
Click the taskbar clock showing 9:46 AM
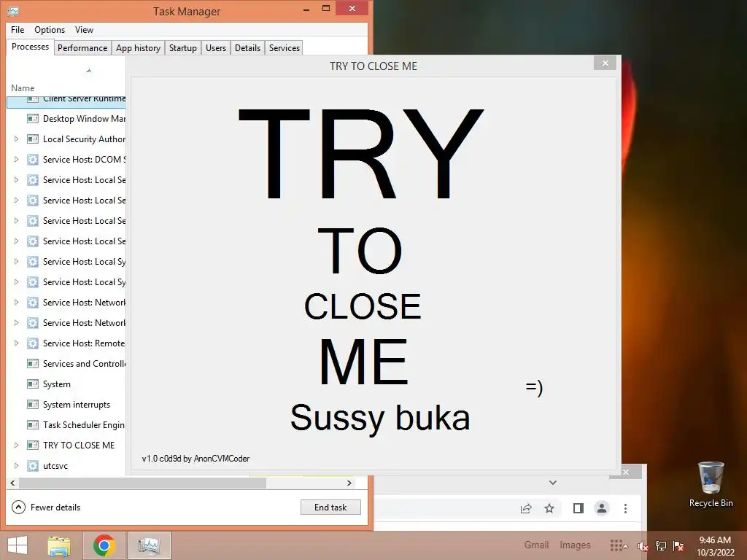coord(715,546)
